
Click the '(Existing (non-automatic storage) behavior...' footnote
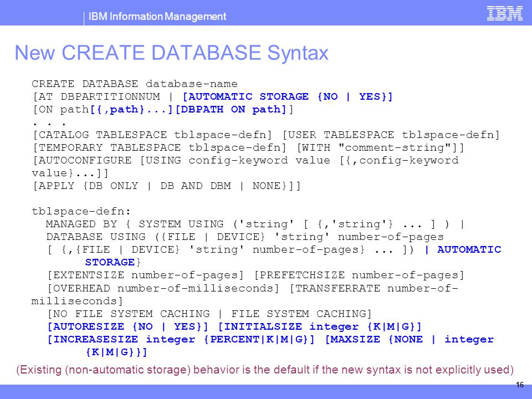[265, 370]
